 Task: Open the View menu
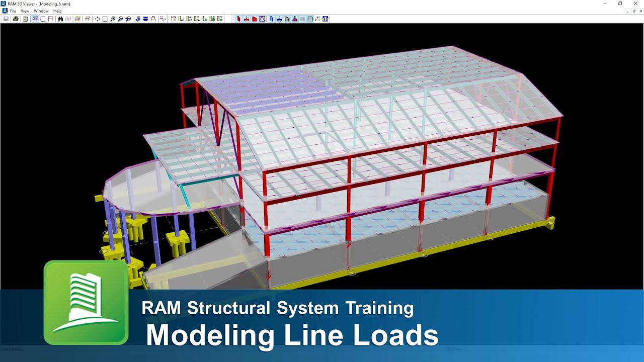(x=25, y=11)
